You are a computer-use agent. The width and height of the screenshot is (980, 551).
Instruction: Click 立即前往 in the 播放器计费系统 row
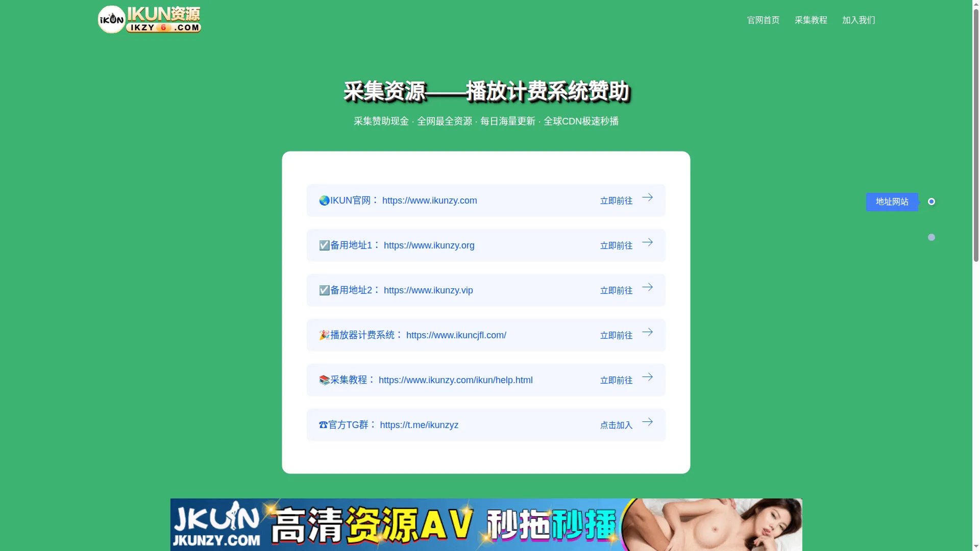616,335
